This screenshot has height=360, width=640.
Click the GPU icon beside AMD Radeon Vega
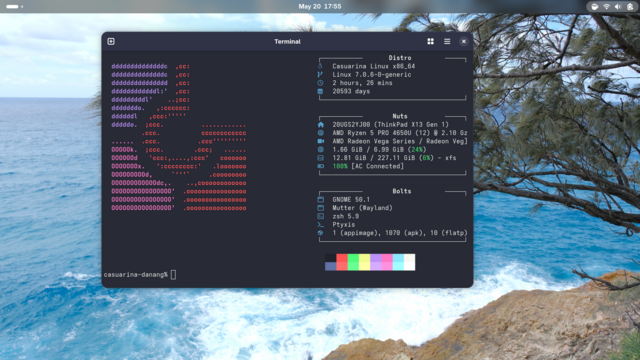pos(321,141)
